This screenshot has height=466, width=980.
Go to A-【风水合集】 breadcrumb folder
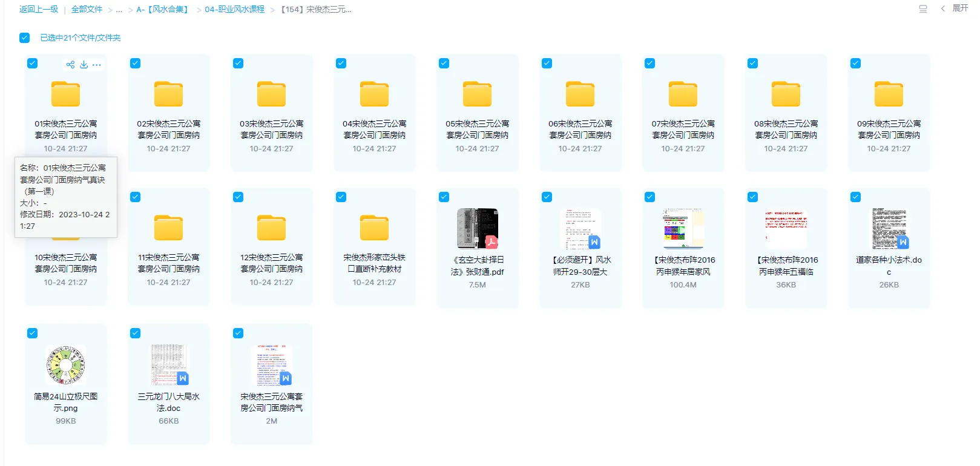tap(162, 10)
